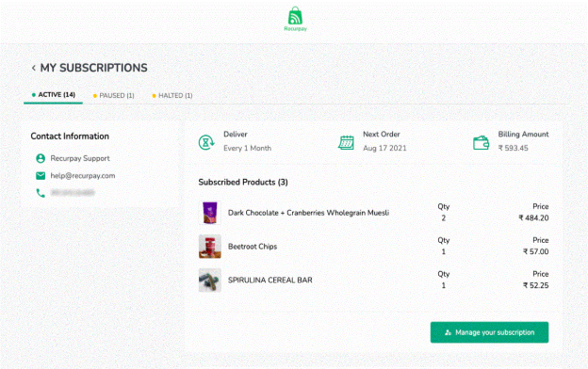The height and width of the screenshot is (369, 588).
Task: Click the wallet Billing Amount icon
Action: [x=481, y=143]
